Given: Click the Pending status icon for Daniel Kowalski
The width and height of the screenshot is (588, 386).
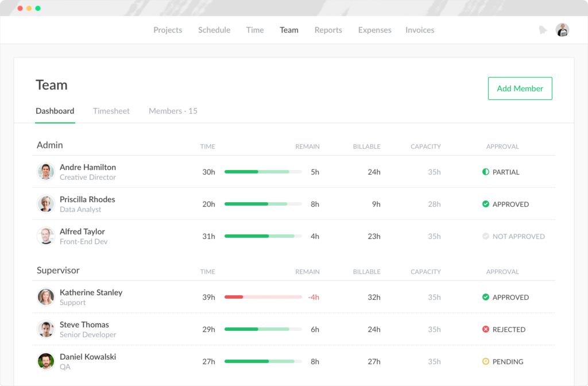Looking at the screenshot, I should (485, 361).
